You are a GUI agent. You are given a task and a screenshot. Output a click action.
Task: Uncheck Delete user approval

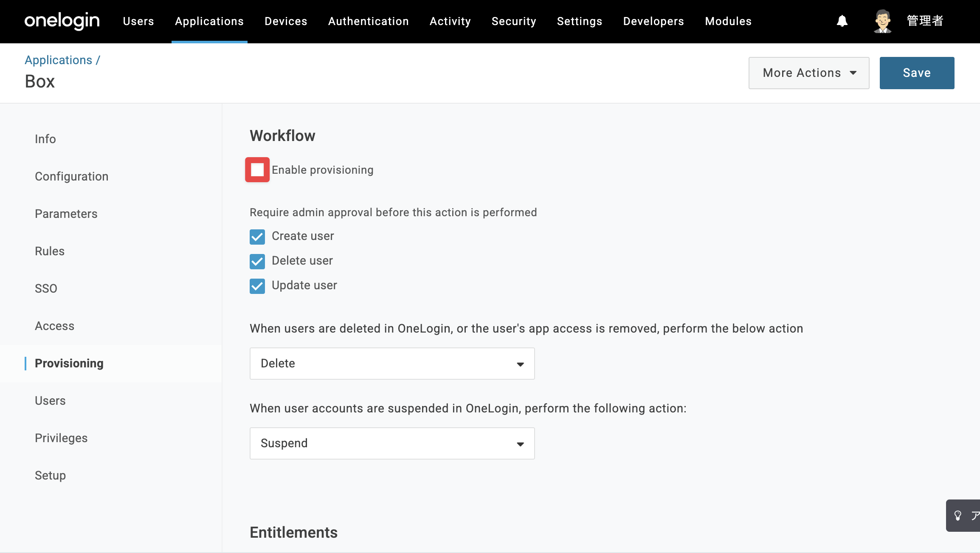[257, 261]
